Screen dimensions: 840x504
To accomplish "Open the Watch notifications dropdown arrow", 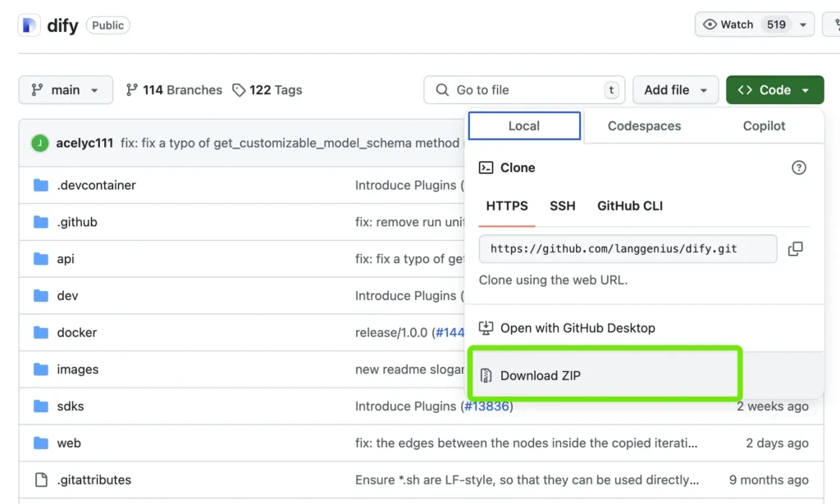I will point(801,25).
